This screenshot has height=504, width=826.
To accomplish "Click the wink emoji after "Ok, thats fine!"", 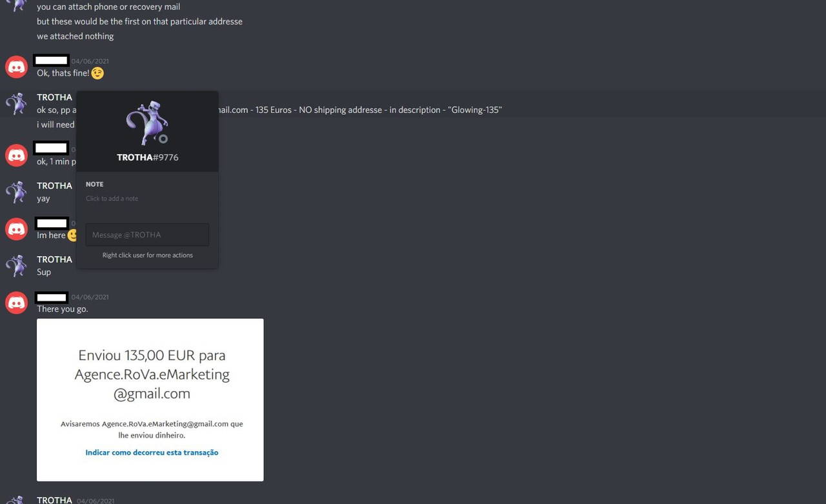I will tap(97, 73).
